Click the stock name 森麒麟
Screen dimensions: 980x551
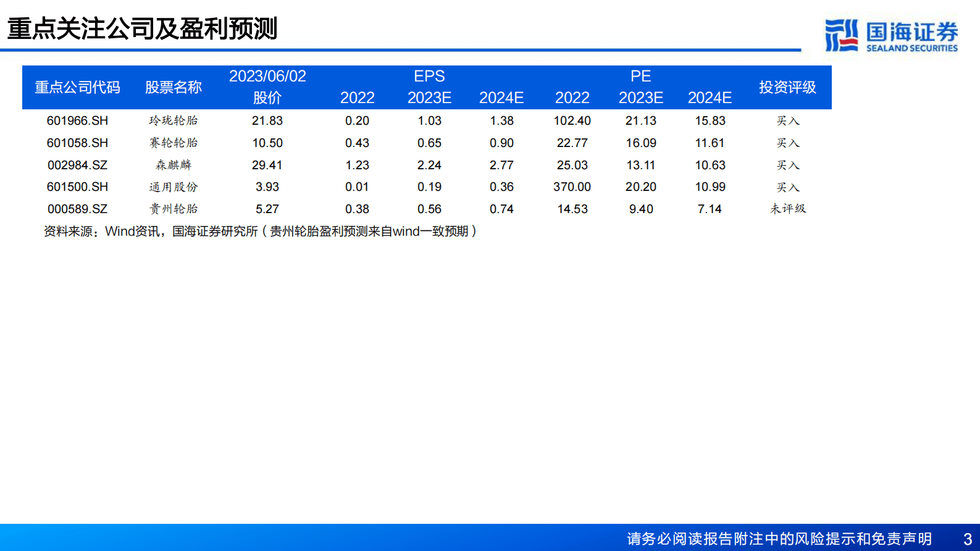[x=174, y=165]
